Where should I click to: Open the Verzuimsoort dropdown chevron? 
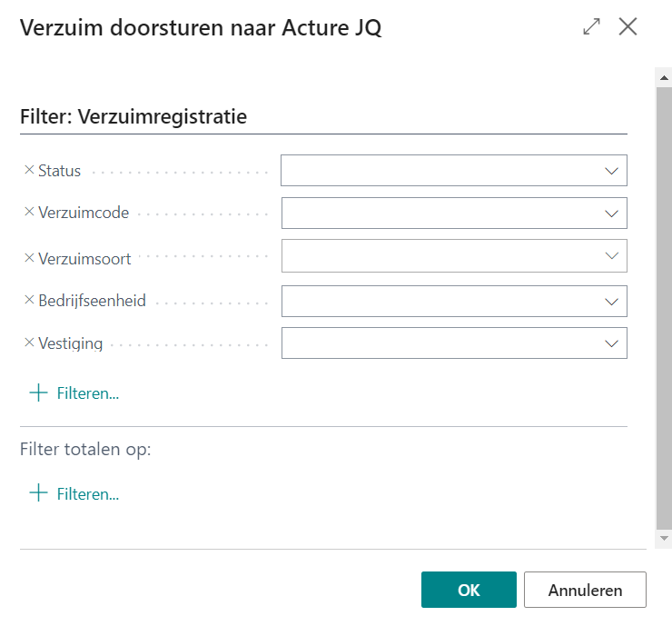[x=611, y=256]
